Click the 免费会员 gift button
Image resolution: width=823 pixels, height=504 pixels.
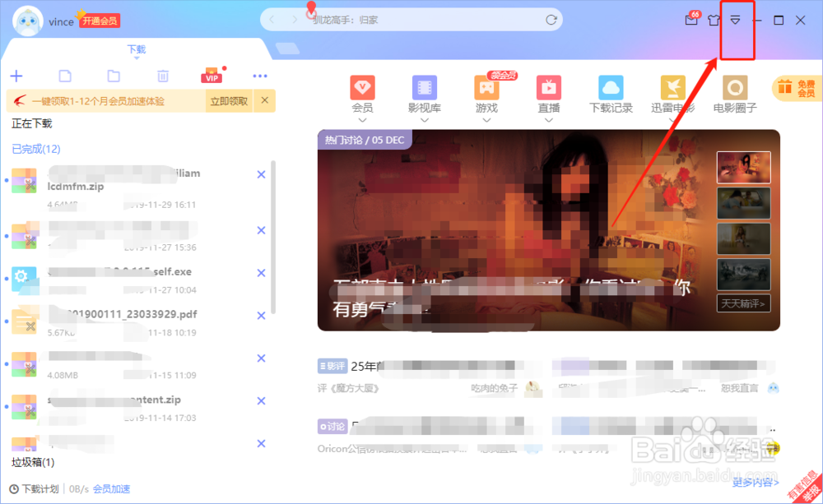coord(797,88)
